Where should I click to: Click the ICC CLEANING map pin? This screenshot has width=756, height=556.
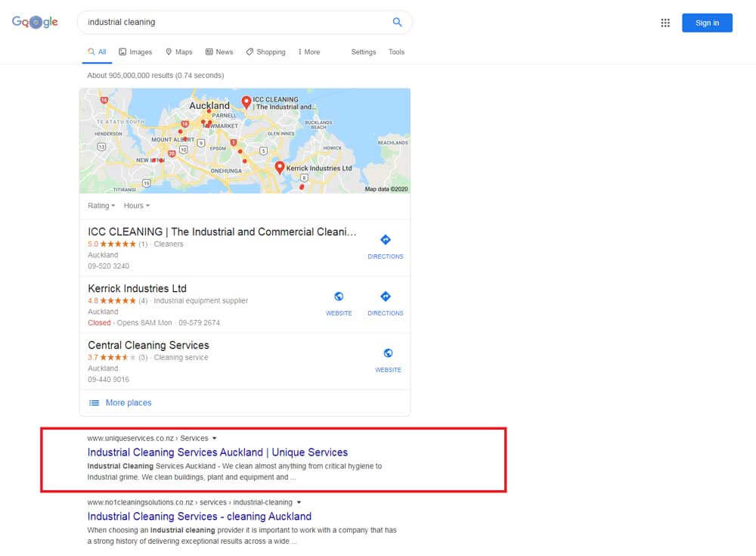point(246,102)
